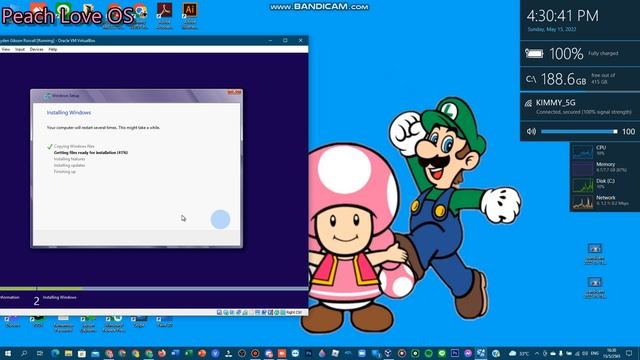640x360 pixels.
Task: Open Microsoft Store from the taskbar
Action: pos(82,353)
